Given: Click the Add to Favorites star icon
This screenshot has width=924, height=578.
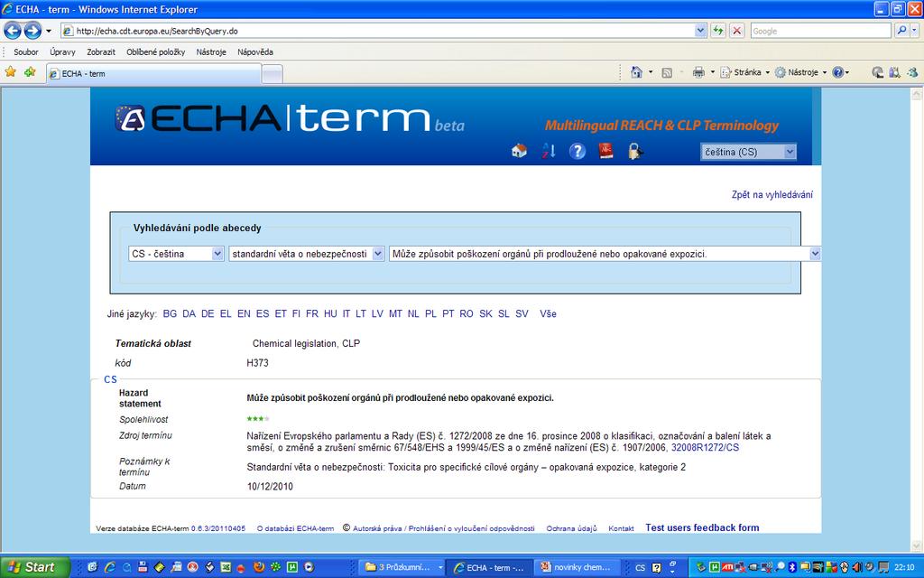Looking at the screenshot, I should tap(30, 72).
